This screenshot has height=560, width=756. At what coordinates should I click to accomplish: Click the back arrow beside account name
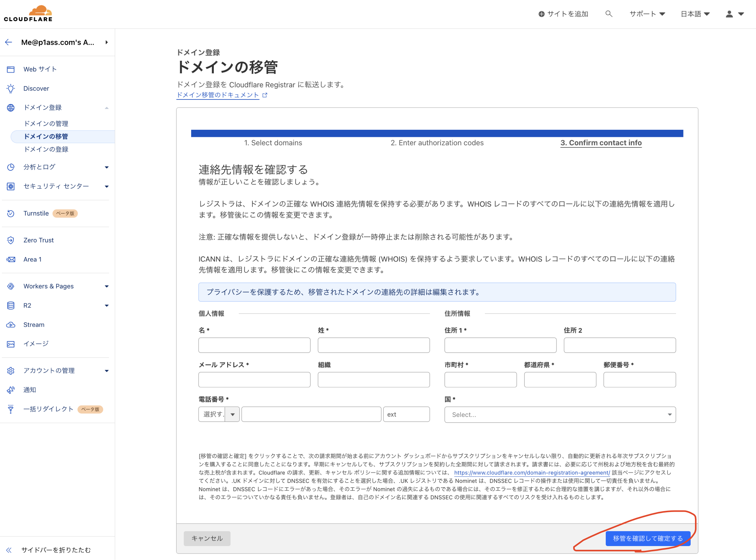coord(9,42)
